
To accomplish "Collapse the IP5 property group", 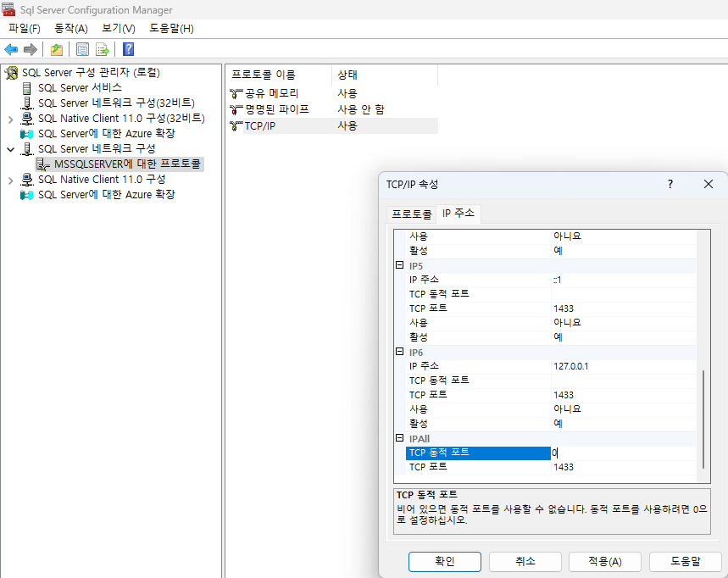I will click(x=399, y=265).
